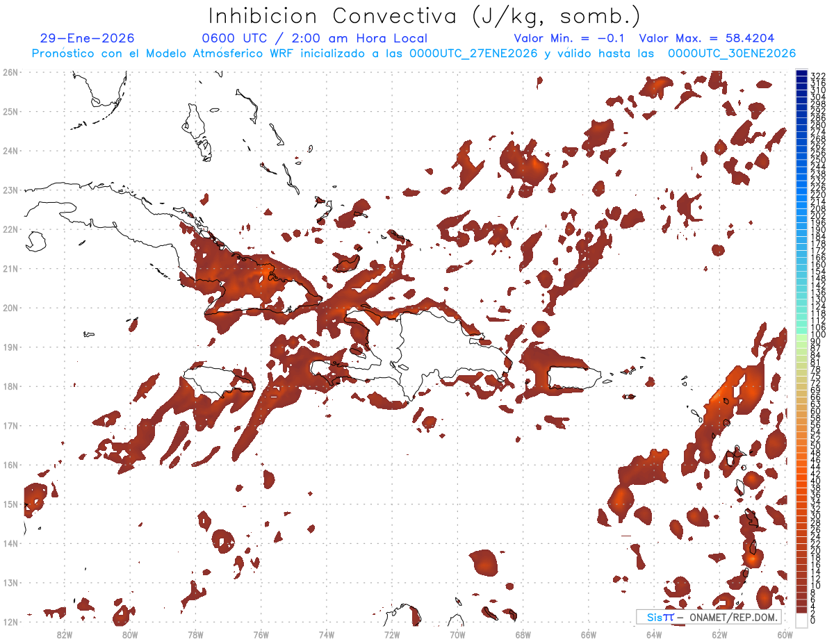
Task: Click the 25N latitude label
Action: (x=10, y=111)
